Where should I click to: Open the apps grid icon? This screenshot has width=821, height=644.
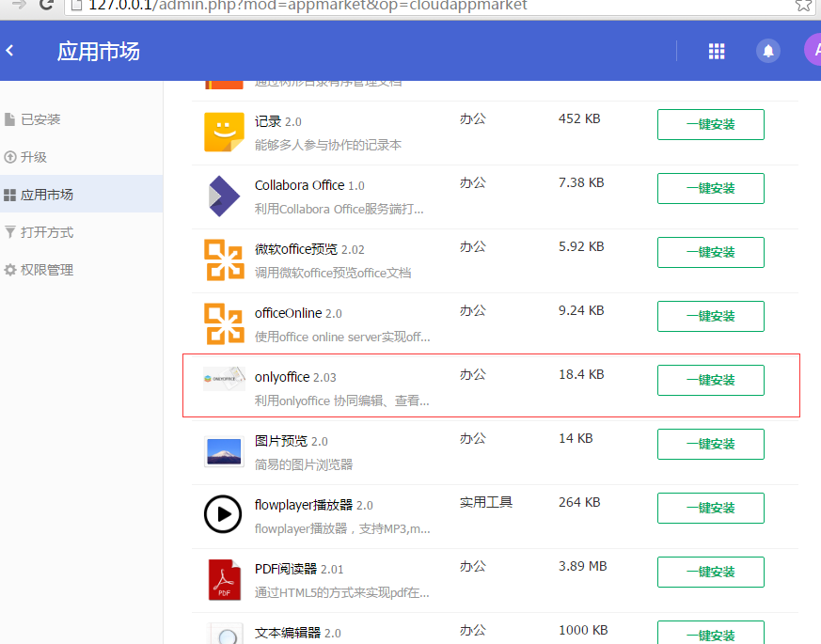pyautogui.click(x=717, y=52)
